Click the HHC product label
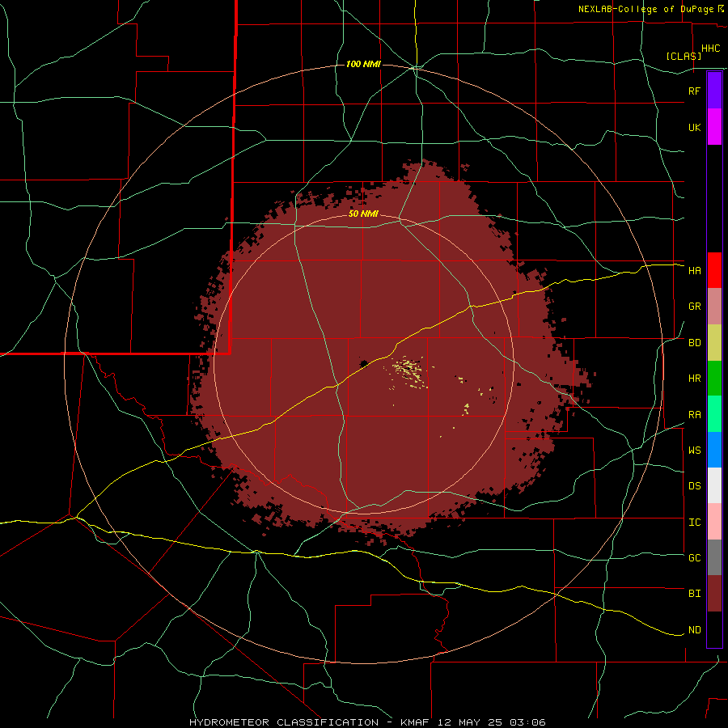The height and width of the screenshot is (728, 728). [710, 49]
